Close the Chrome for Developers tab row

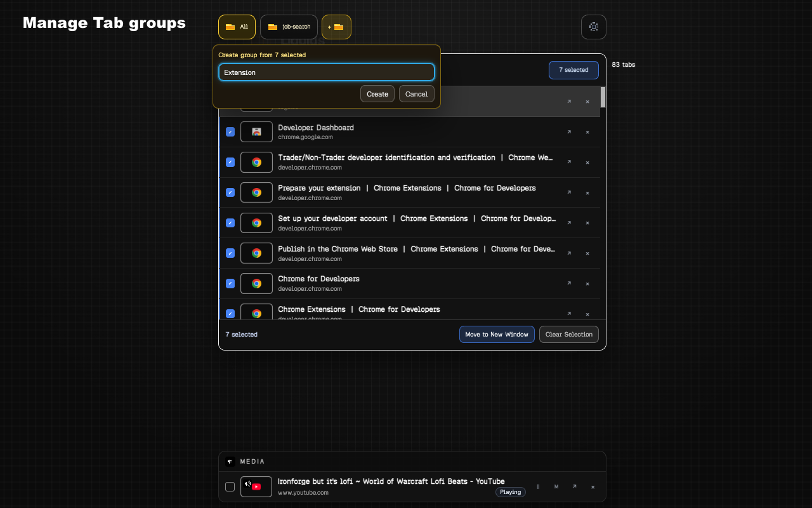(x=587, y=284)
